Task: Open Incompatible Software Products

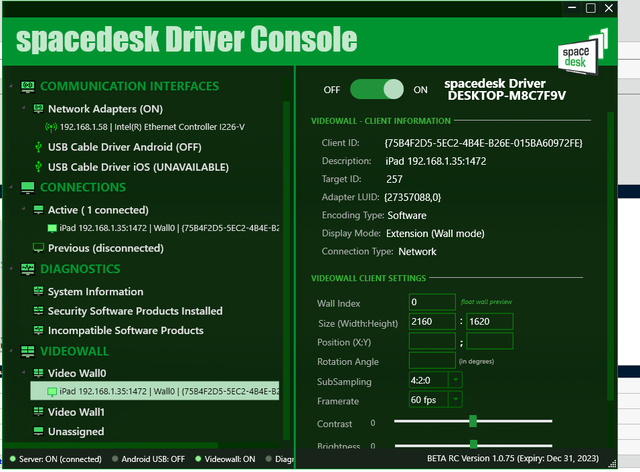Action: coord(126,330)
